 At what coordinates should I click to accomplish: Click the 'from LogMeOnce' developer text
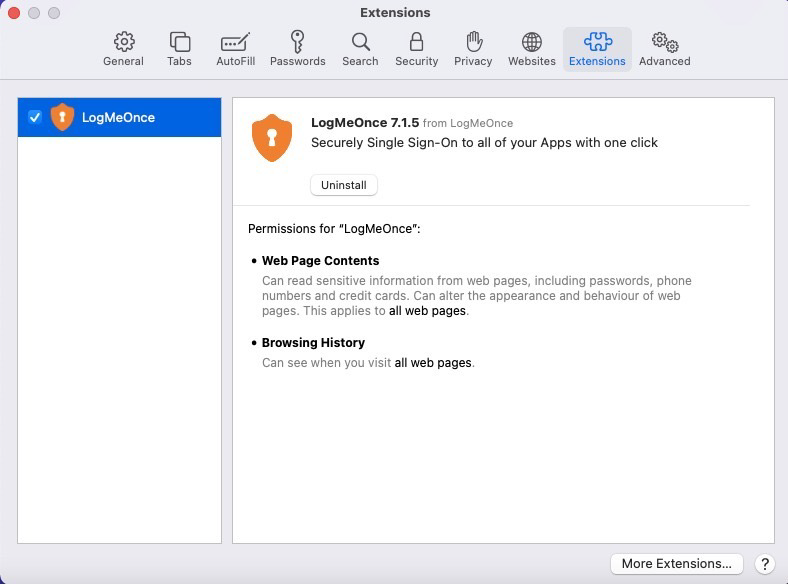[468, 123]
